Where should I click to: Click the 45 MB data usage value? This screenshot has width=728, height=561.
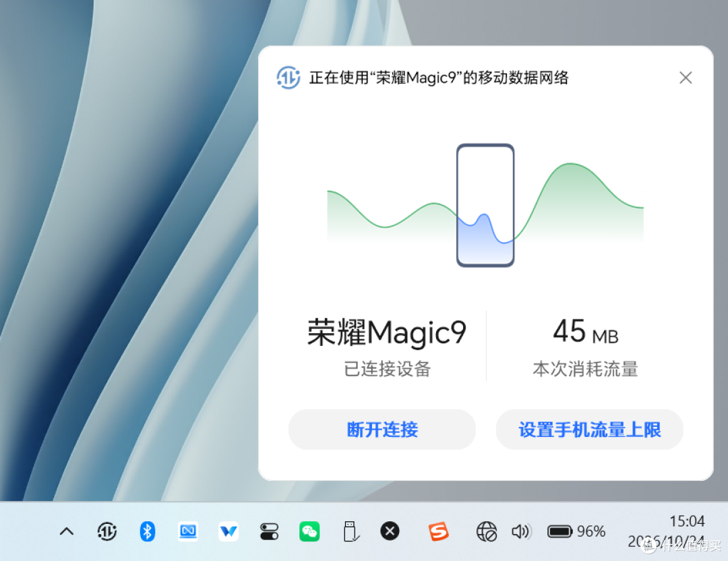coord(586,332)
